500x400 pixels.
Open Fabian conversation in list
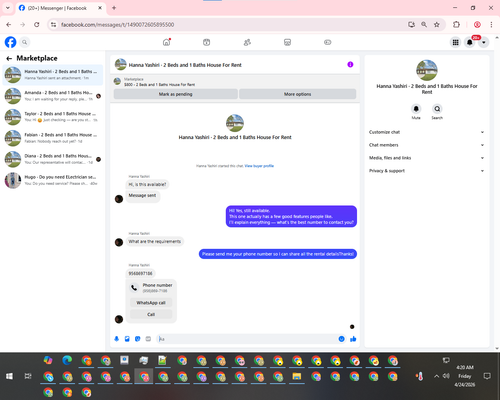tap(53, 138)
